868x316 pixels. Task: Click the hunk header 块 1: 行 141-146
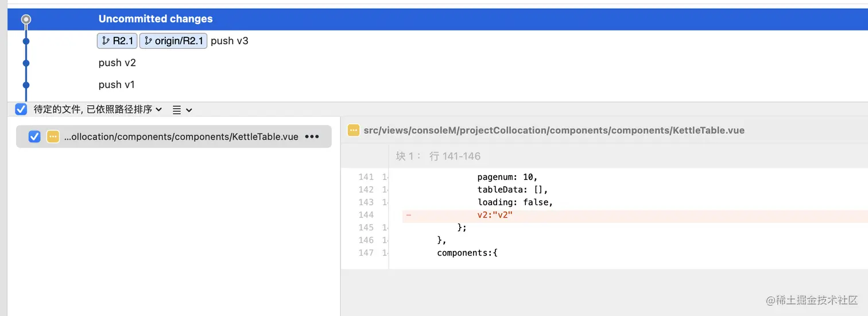[x=438, y=156]
